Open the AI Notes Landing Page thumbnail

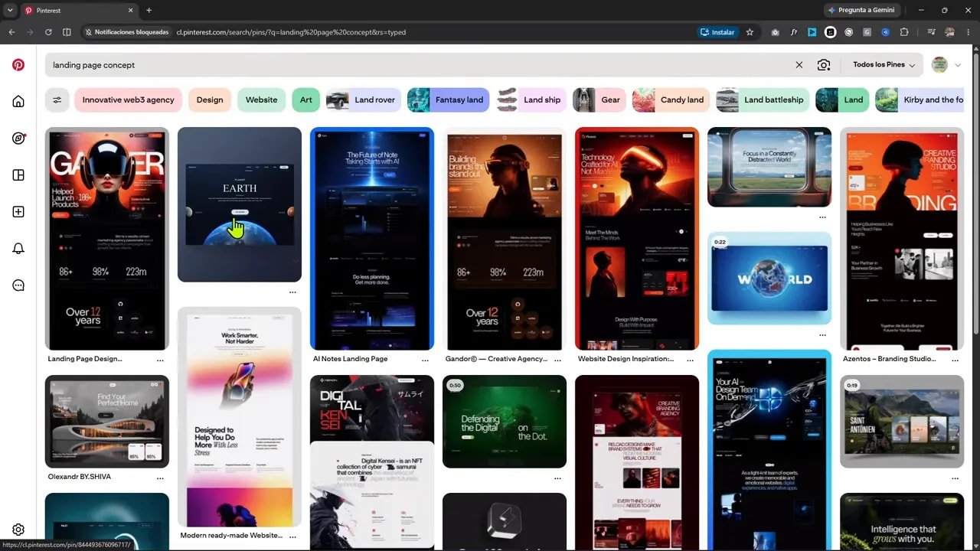click(x=372, y=238)
